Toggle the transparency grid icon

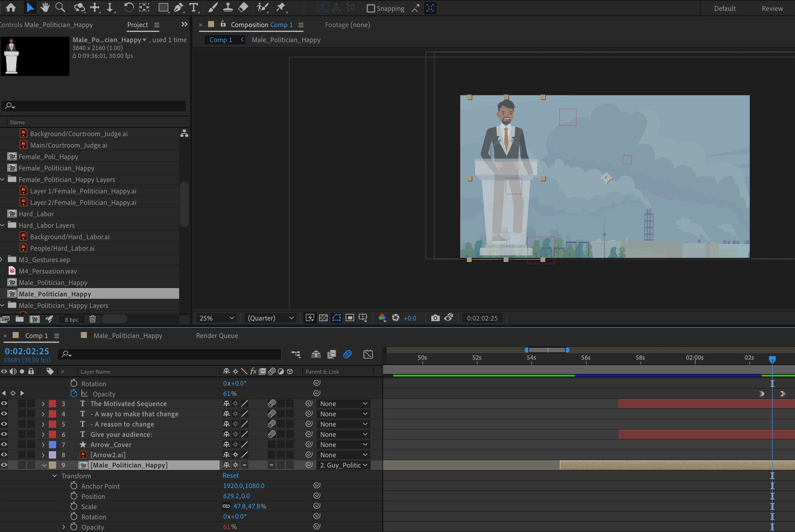(x=323, y=318)
